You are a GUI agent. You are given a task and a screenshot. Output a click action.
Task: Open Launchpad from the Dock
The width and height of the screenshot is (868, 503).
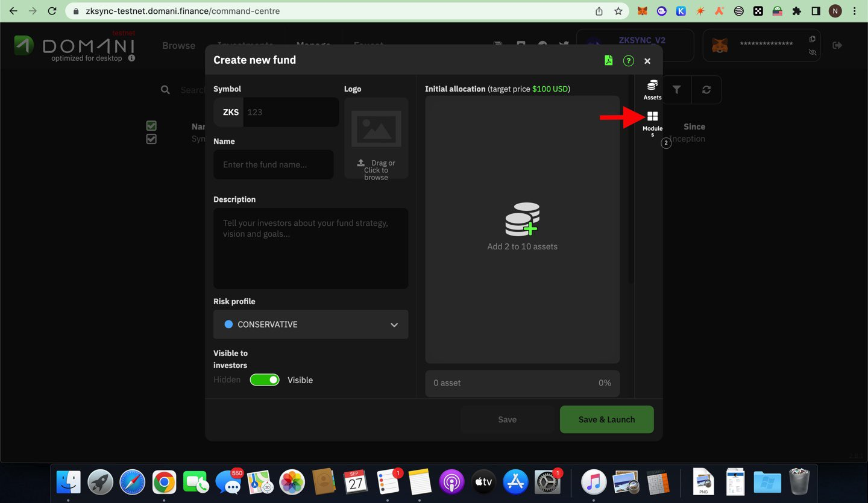point(100,482)
